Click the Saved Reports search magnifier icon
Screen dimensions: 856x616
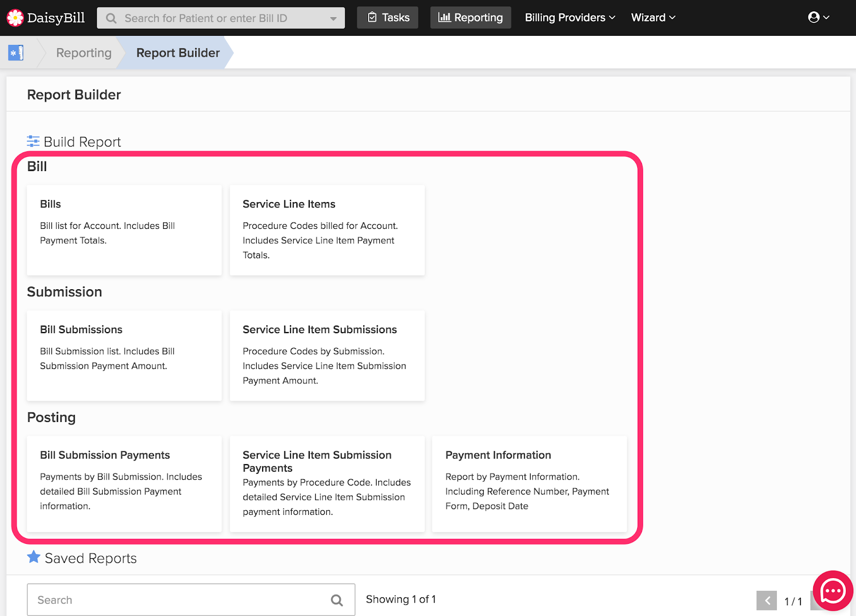coord(337,600)
